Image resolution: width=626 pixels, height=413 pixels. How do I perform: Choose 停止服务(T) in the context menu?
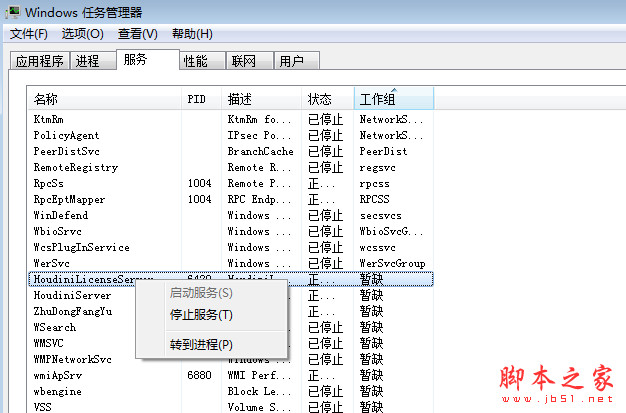pos(226,315)
